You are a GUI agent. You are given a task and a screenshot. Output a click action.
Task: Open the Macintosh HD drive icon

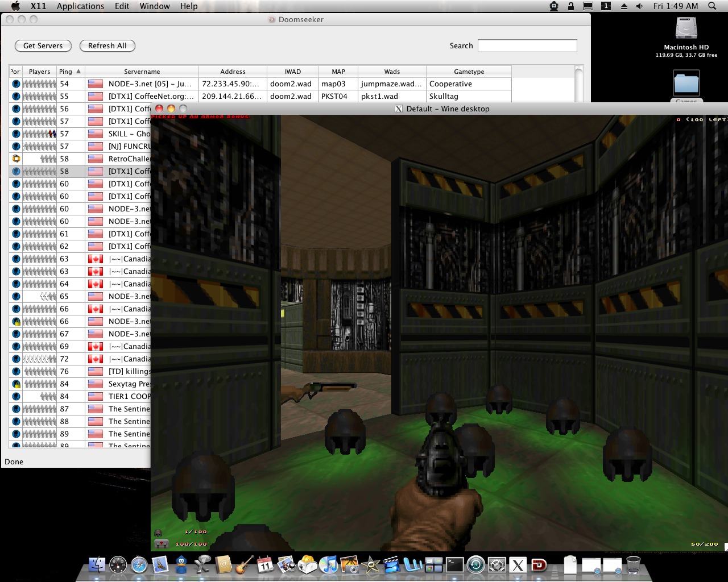tap(686, 28)
